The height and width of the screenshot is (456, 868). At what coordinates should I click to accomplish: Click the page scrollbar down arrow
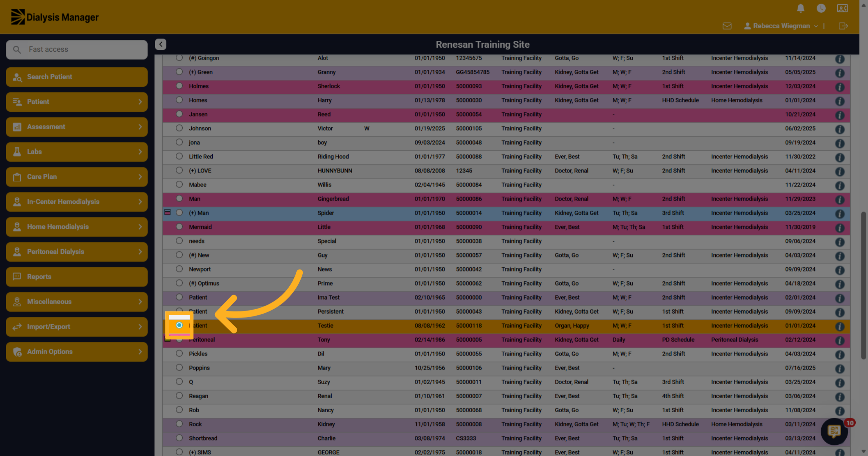(864, 451)
